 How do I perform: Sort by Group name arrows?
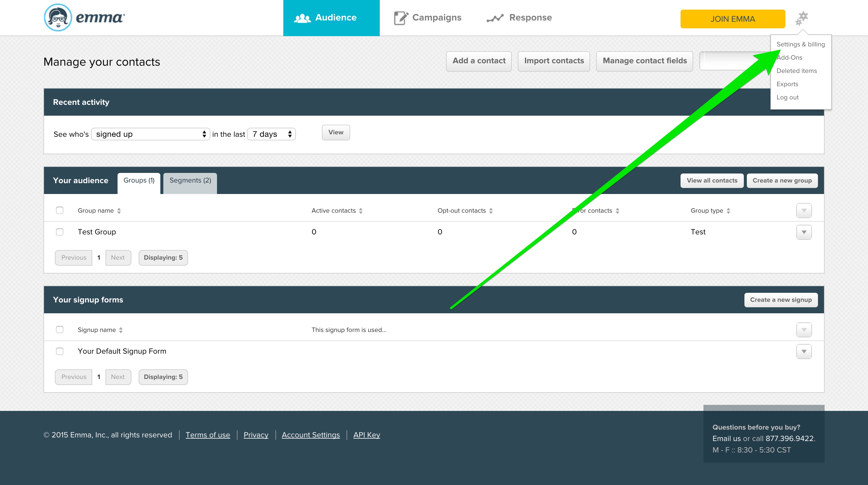click(x=119, y=211)
